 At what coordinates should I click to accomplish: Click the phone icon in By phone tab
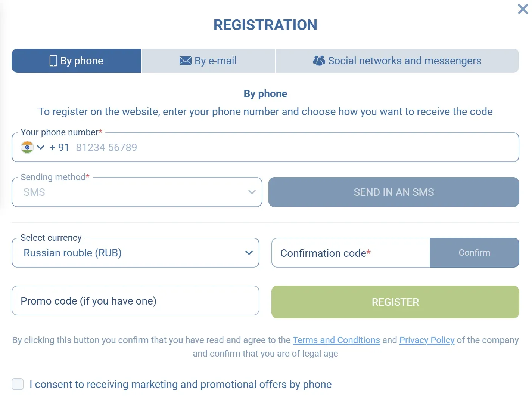click(x=53, y=61)
